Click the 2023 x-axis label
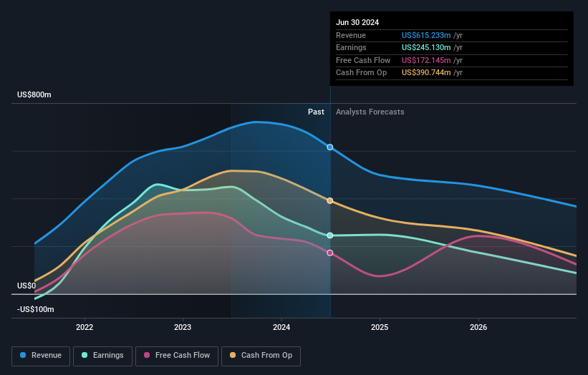This screenshot has width=588, height=375. pos(183,327)
